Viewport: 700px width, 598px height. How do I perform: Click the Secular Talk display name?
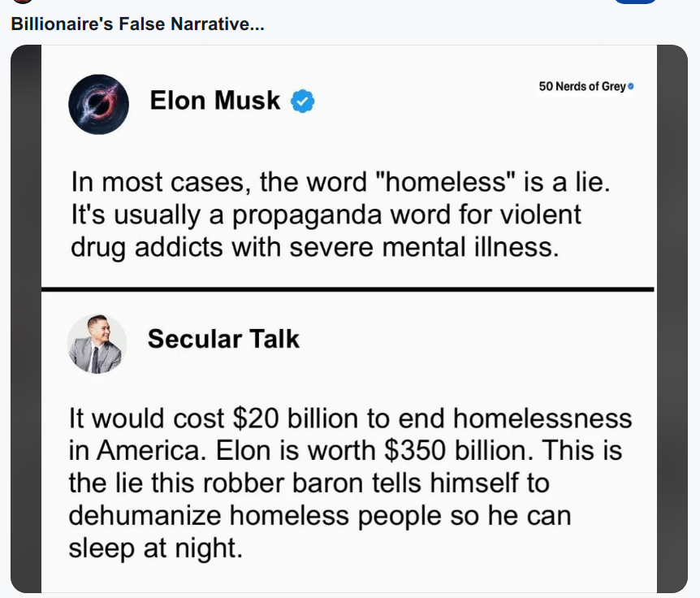[x=223, y=339]
